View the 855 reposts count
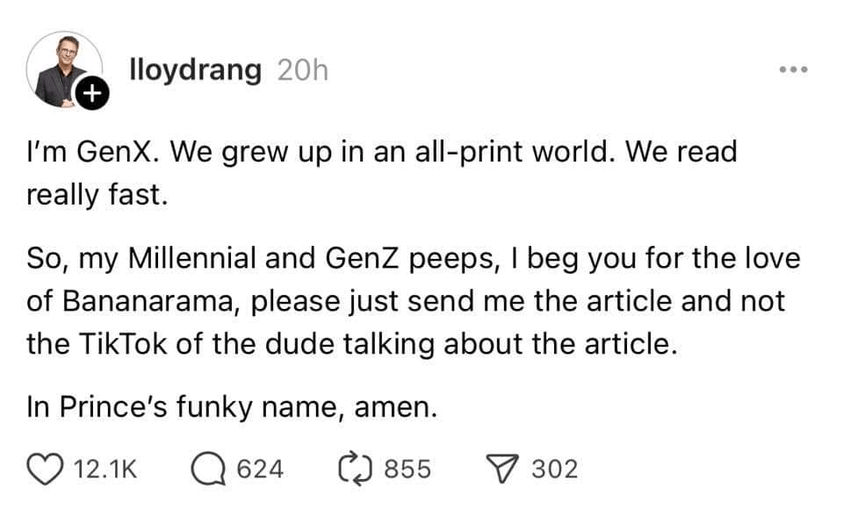 (408, 468)
